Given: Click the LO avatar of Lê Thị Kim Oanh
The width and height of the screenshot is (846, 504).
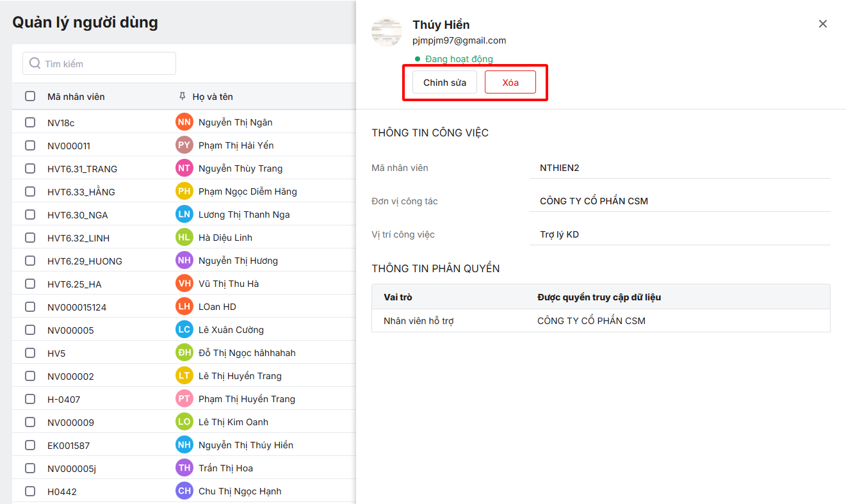Looking at the screenshot, I should pos(184,422).
